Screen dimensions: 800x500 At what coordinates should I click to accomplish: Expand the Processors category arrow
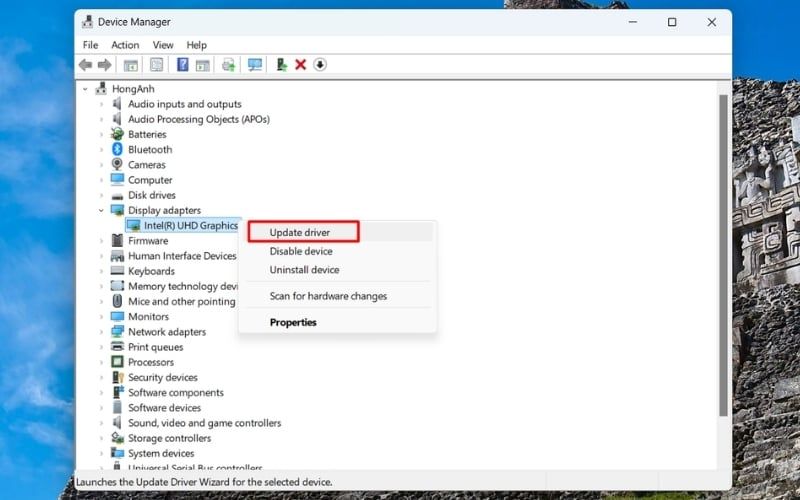click(x=102, y=363)
